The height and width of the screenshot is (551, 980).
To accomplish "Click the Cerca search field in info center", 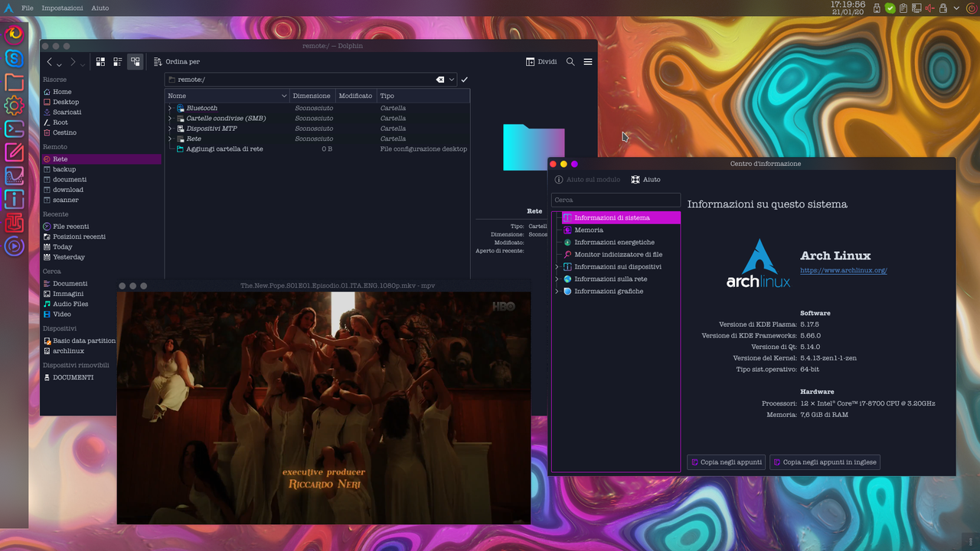I will coord(616,200).
